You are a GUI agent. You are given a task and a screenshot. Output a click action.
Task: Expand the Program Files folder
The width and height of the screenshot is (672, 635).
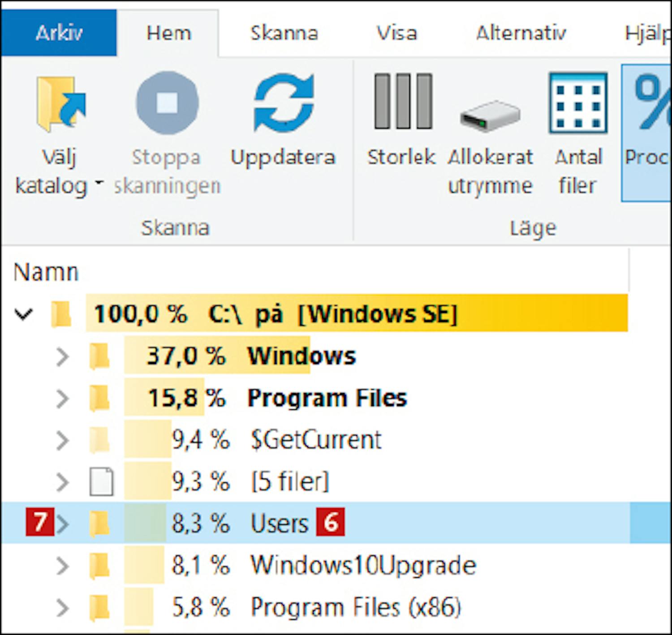63,399
